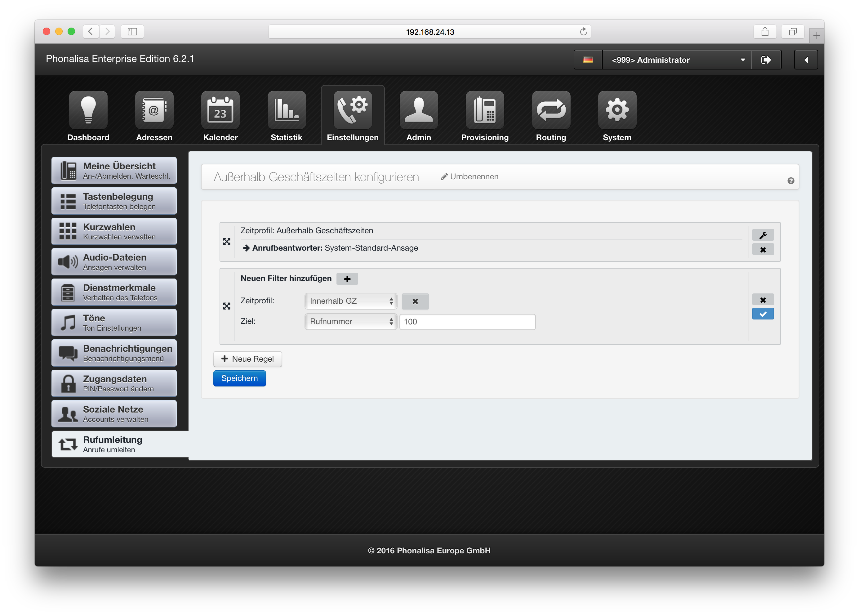Open the Adressen address book icon
This screenshot has width=859, height=616.
coord(154,110)
